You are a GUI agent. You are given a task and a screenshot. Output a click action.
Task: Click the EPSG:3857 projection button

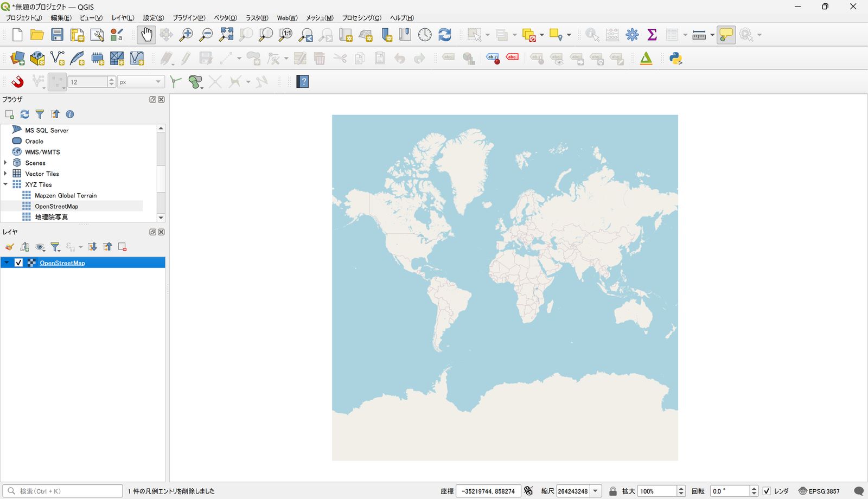click(x=819, y=491)
